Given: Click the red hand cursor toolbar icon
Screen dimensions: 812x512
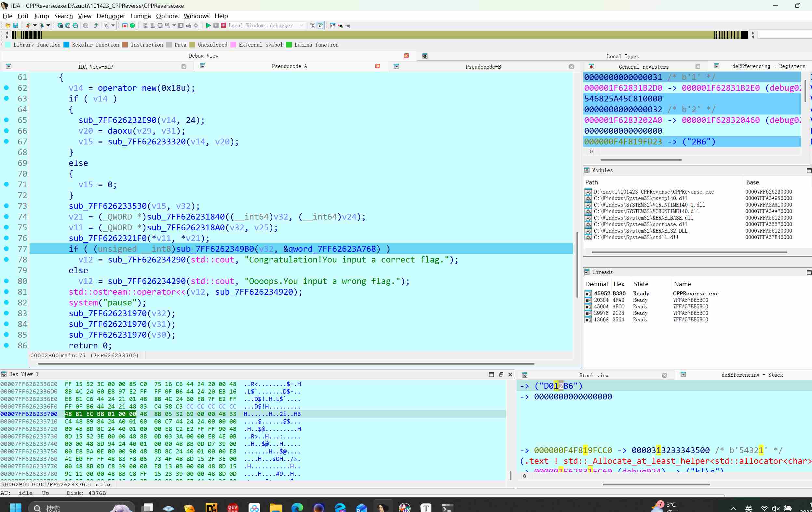Looking at the screenshot, I should 28,26.
